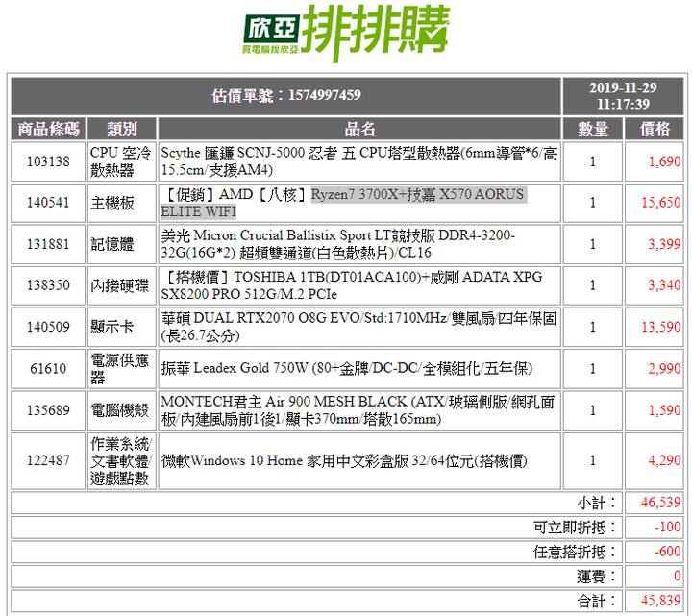Click the 數量 column header
The image size is (692, 616).
point(593,129)
